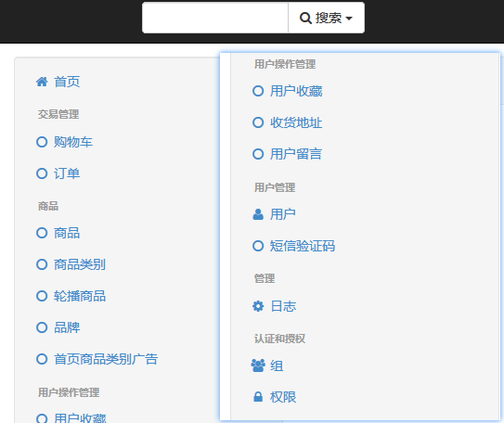Click the gear icon beside 日志

coord(258,306)
